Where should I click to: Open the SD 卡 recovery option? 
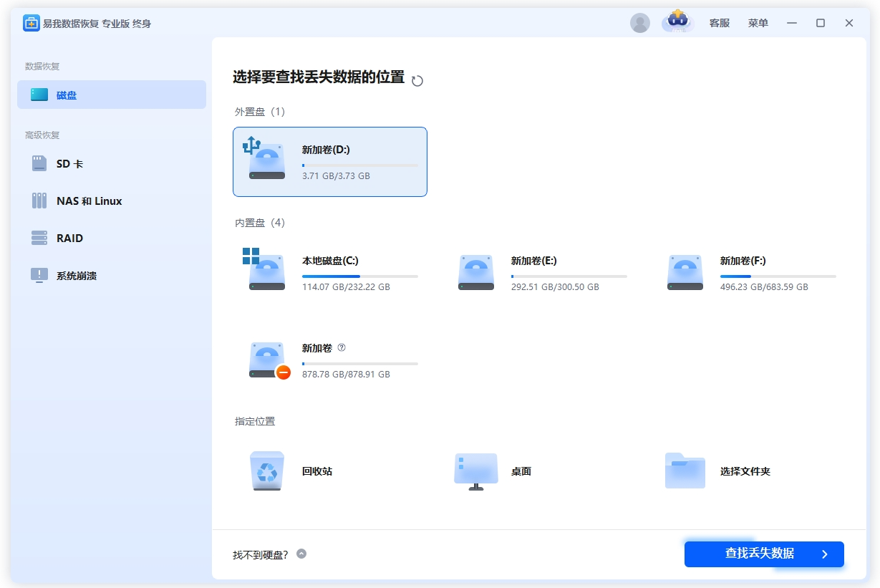tap(112, 163)
